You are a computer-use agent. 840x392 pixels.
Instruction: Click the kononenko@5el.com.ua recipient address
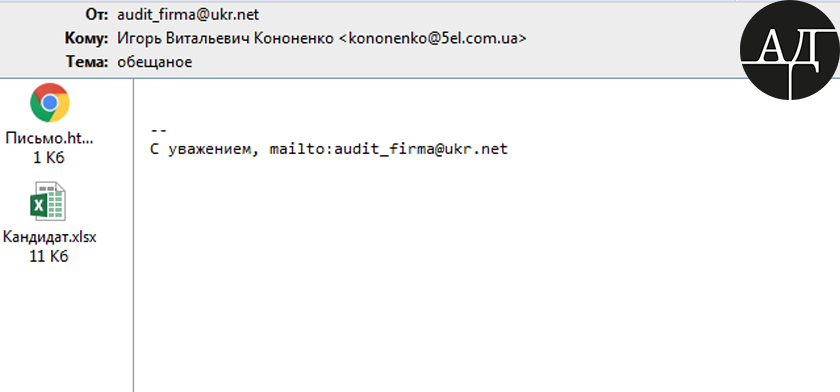[433, 39]
